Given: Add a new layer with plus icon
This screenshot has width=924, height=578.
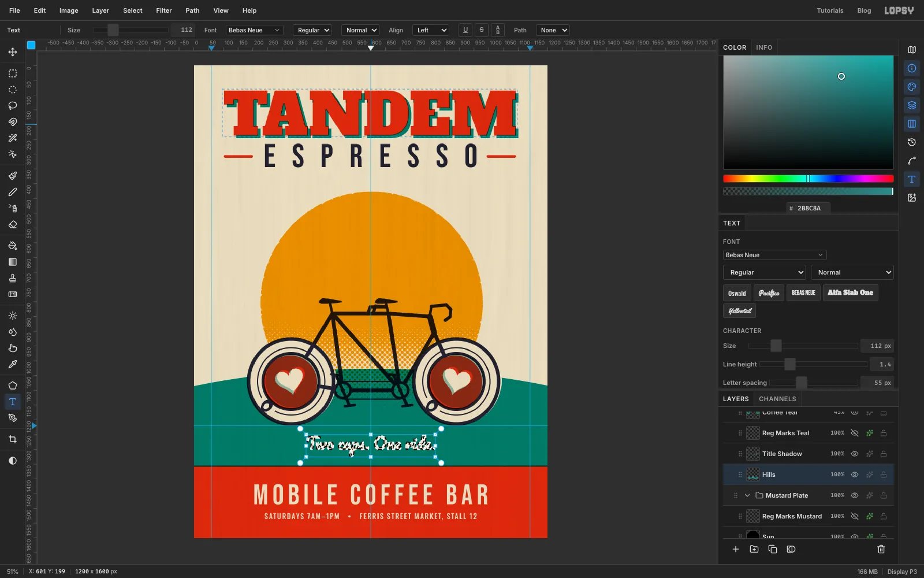Looking at the screenshot, I should pos(736,549).
